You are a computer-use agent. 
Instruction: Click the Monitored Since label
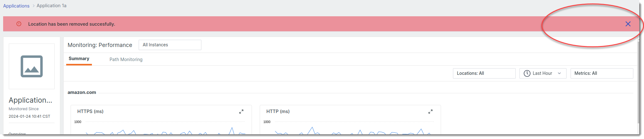point(24,109)
